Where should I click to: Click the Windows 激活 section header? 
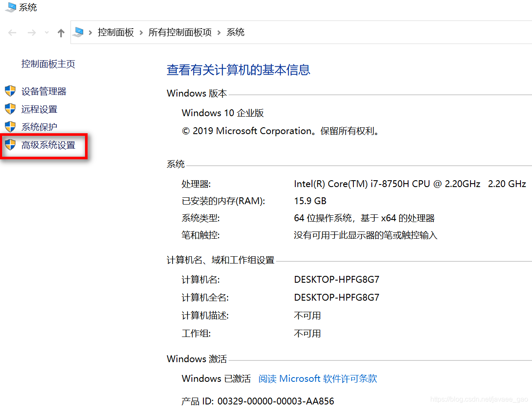coord(197,359)
